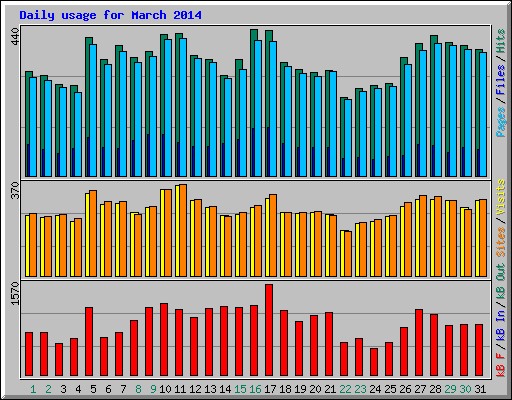
Task: Click the red kB bar for day 24
Action: [x=374, y=362]
